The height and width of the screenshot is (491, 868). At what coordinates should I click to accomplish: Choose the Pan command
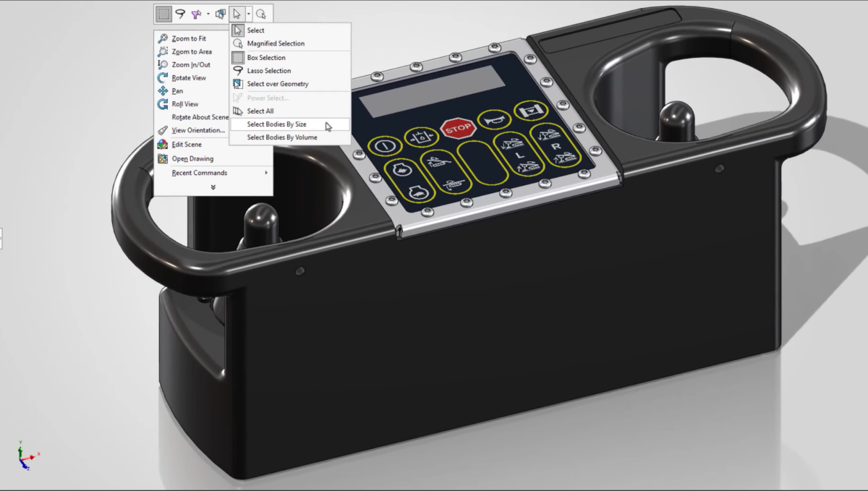pos(177,91)
